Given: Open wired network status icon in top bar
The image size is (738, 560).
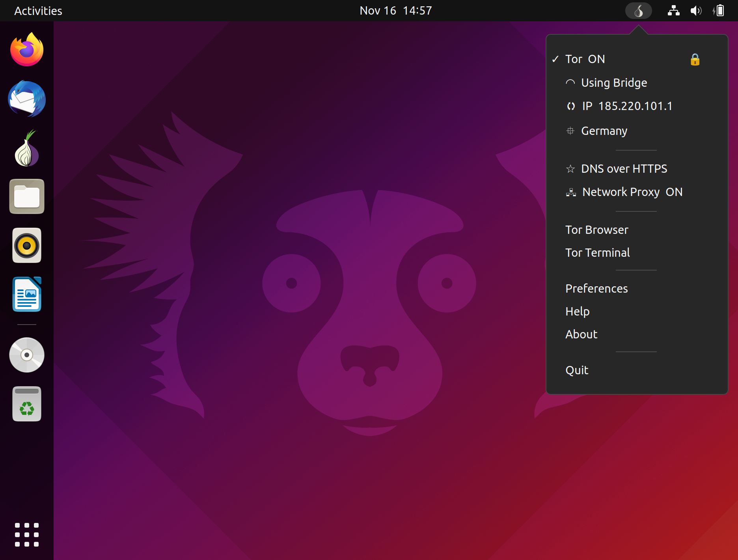Looking at the screenshot, I should tap(674, 11).
